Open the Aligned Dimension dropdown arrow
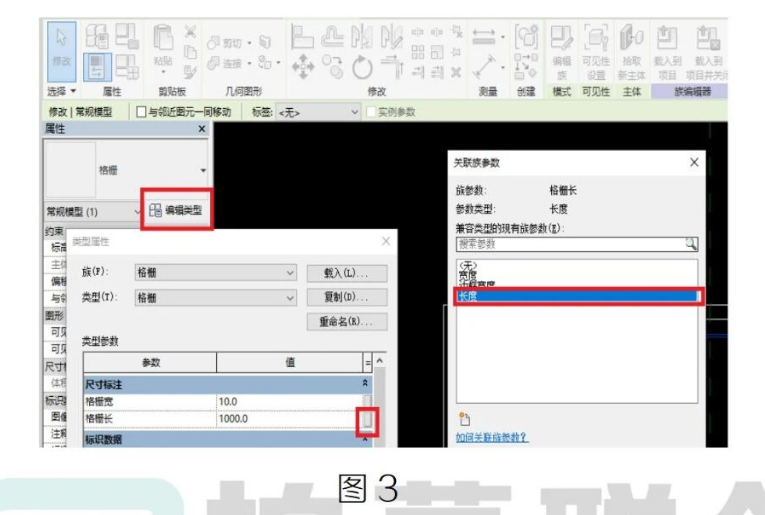The width and height of the screenshot is (765, 515). (x=503, y=37)
